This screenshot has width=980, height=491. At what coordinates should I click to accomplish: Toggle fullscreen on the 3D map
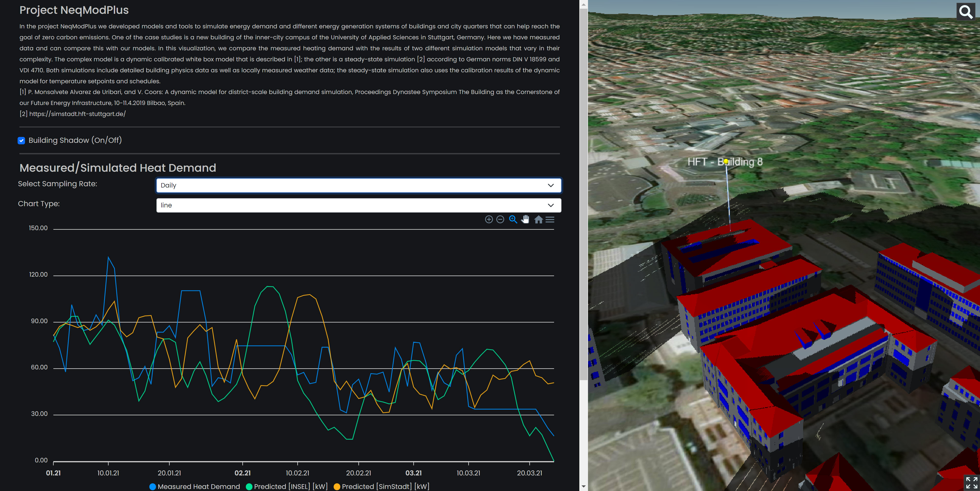[971, 482]
